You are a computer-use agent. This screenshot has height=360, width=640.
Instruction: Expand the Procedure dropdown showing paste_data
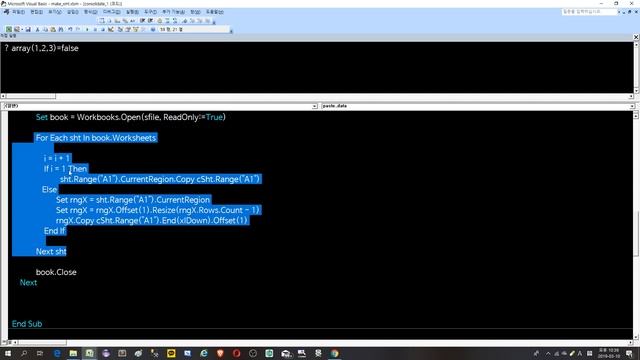tap(632, 106)
